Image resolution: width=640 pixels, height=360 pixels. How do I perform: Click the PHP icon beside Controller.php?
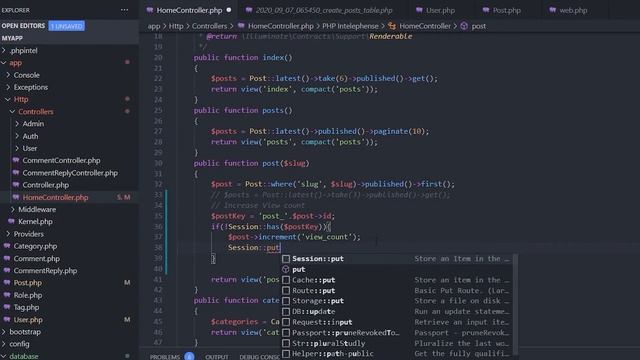16,184
